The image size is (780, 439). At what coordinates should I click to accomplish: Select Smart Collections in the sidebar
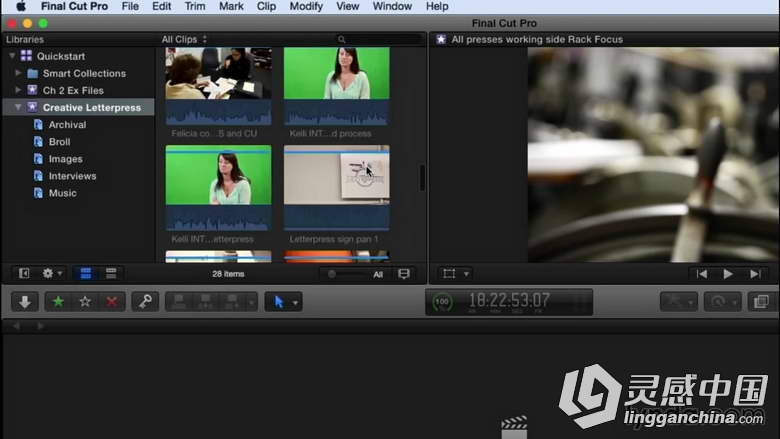[x=84, y=73]
